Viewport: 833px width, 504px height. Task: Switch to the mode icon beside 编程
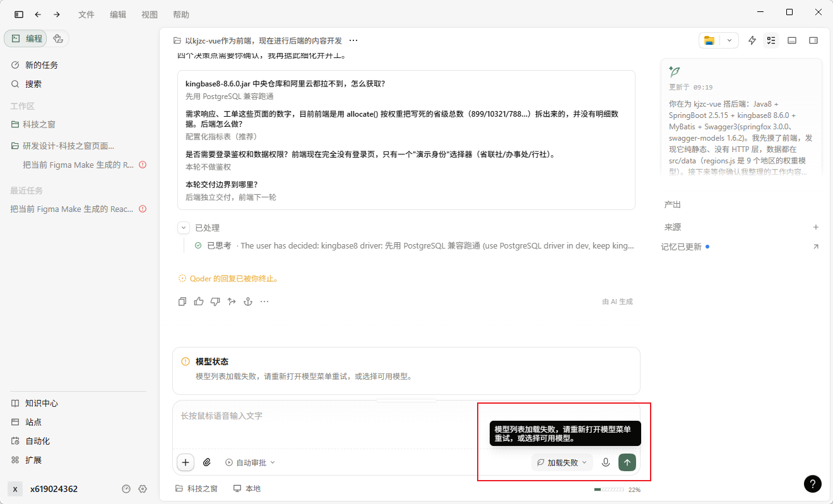tap(58, 38)
